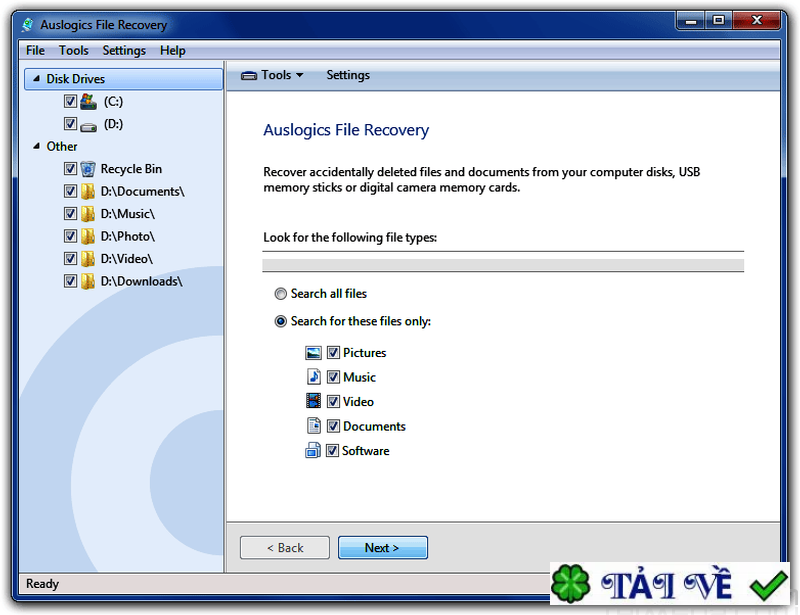Select the Recycle Bin entry

click(x=131, y=168)
